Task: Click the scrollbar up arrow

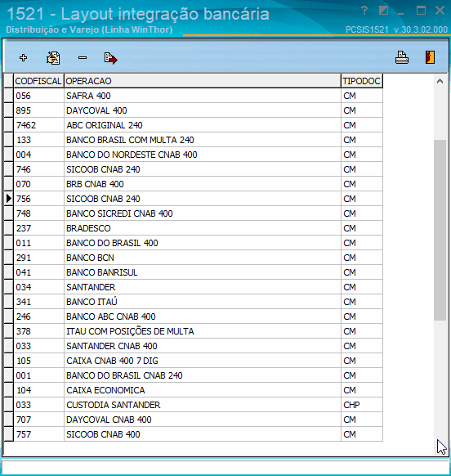Action: 440,81
